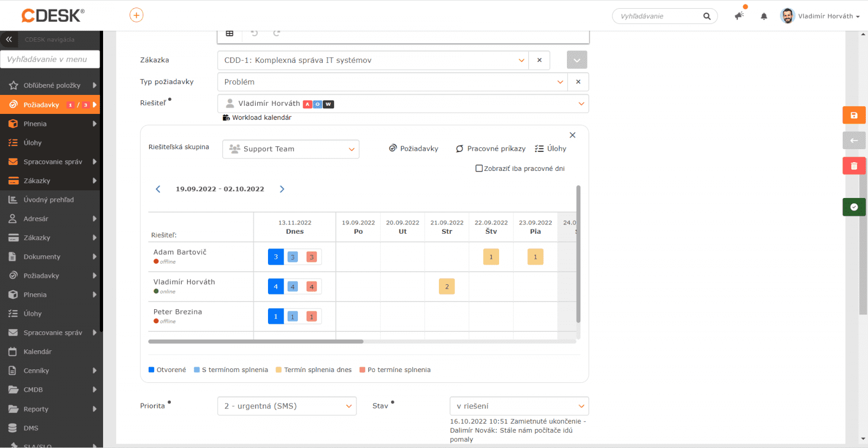Image resolution: width=868 pixels, height=448 pixels.
Task: Click the orange plus add icon
Action: 136,15
